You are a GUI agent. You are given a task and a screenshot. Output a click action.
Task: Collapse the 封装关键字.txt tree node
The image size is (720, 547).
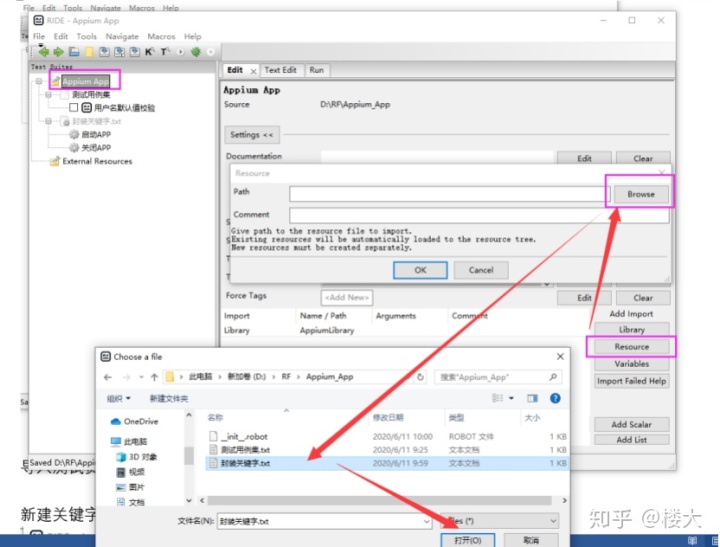48,121
